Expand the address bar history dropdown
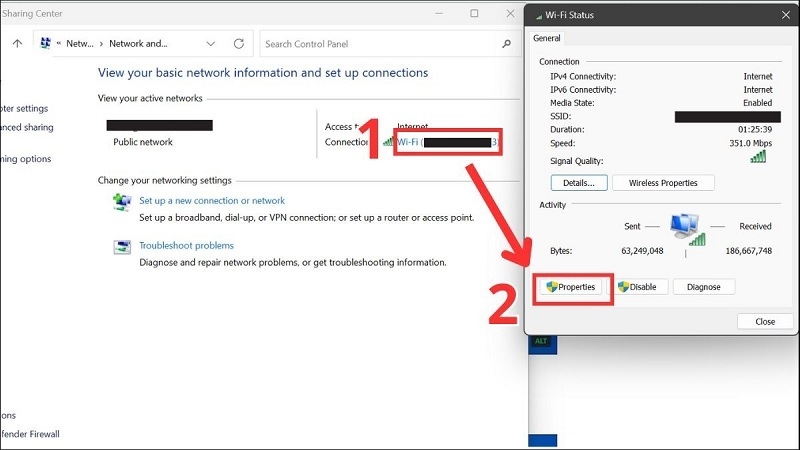Viewport: 800px width, 450px height. point(211,44)
